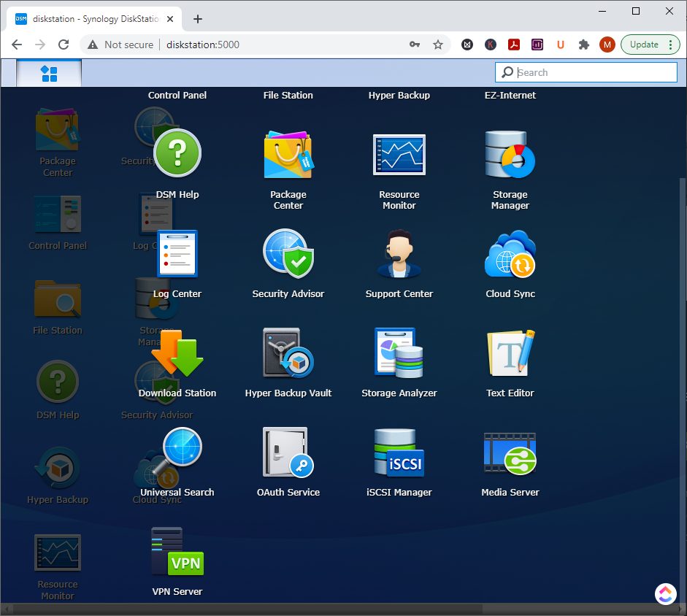Click the dimmed DSM Help desktop shortcut

coord(58,390)
